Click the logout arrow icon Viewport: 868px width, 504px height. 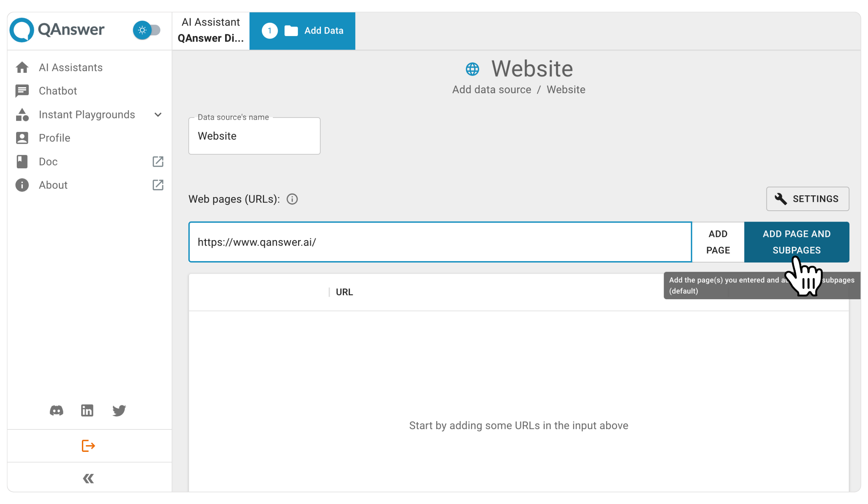pos(89,446)
